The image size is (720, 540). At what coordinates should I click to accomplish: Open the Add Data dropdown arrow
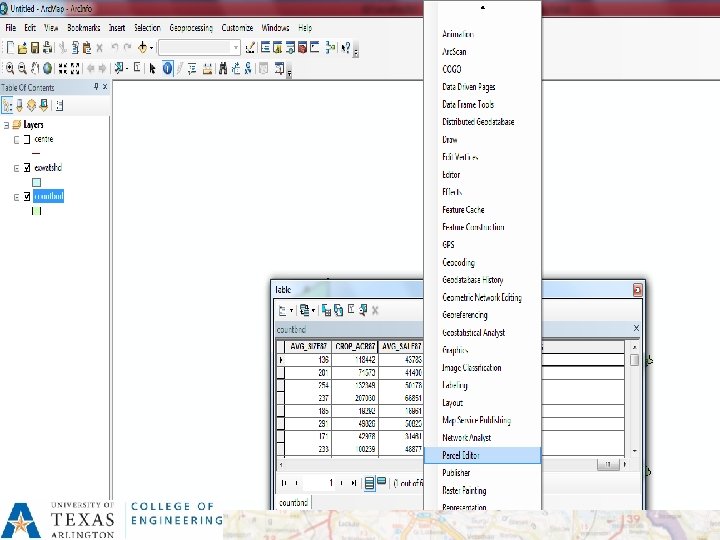point(151,47)
